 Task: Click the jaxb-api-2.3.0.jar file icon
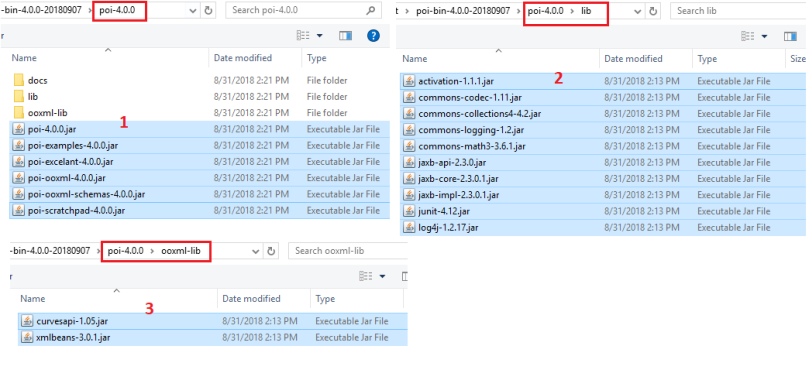pyautogui.click(x=409, y=162)
